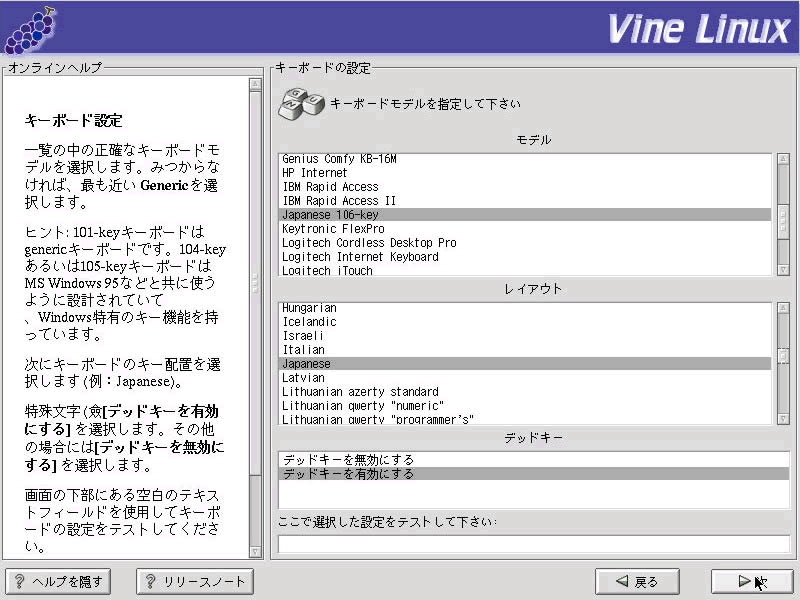The width and height of the screenshot is (800, 600).
Task: Select the Italian layout
Action: pos(524,350)
